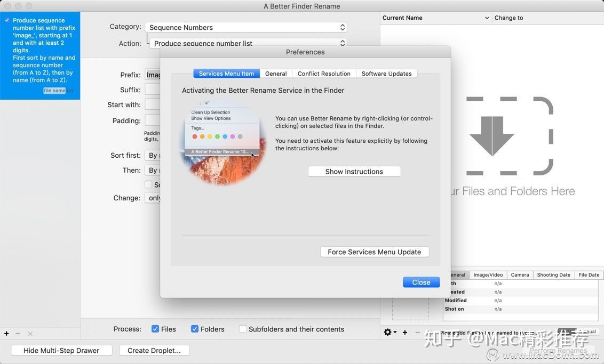Click the file name.txt preview label

tap(58, 91)
